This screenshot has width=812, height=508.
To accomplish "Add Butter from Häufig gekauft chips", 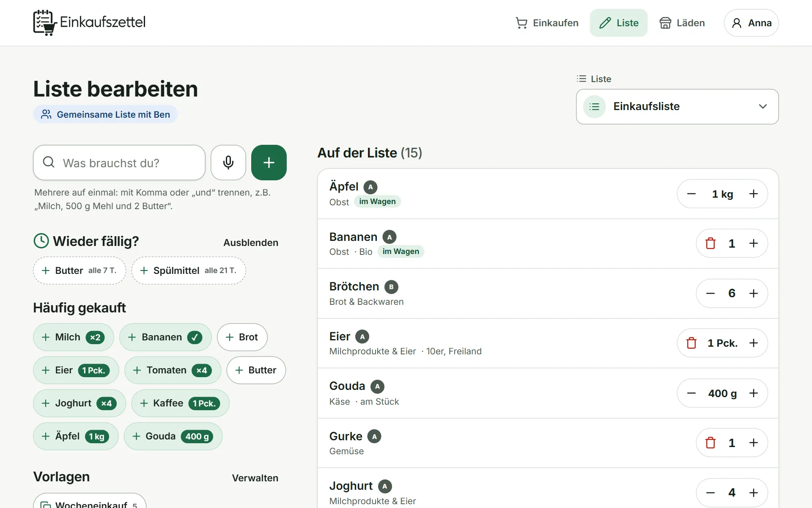I will (x=256, y=370).
